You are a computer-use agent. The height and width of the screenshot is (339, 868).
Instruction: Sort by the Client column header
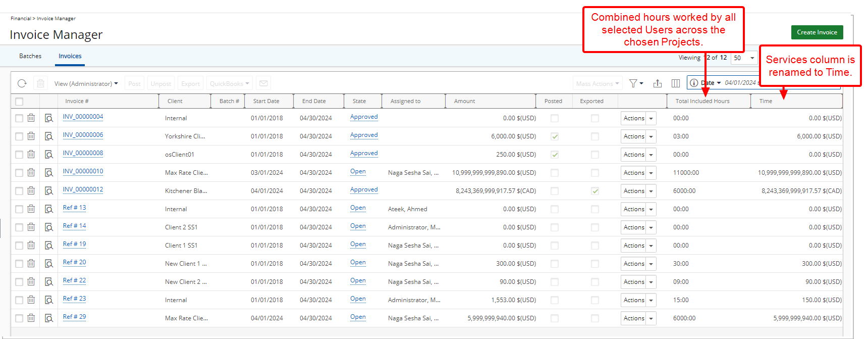point(175,101)
